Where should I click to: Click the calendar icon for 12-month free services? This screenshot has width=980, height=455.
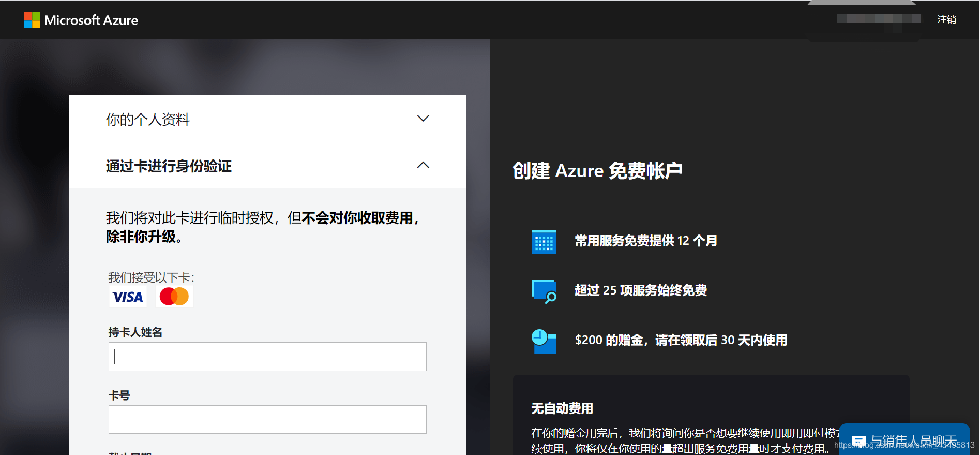(x=544, y=242)
